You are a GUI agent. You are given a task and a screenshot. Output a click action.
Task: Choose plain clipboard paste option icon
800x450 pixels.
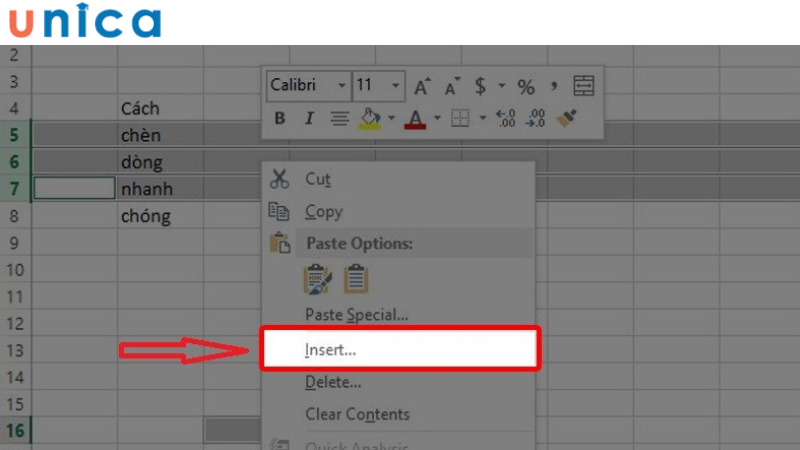(356, 279)
